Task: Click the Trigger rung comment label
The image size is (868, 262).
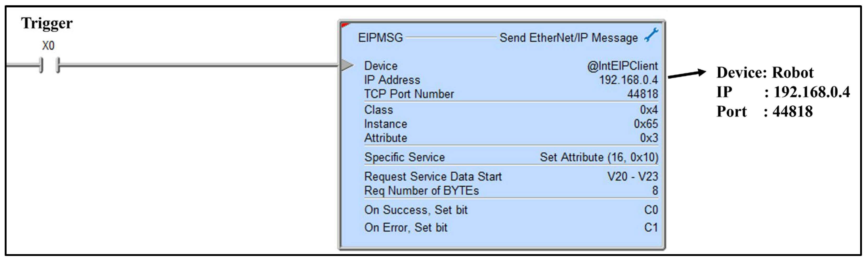Action: 47,23
